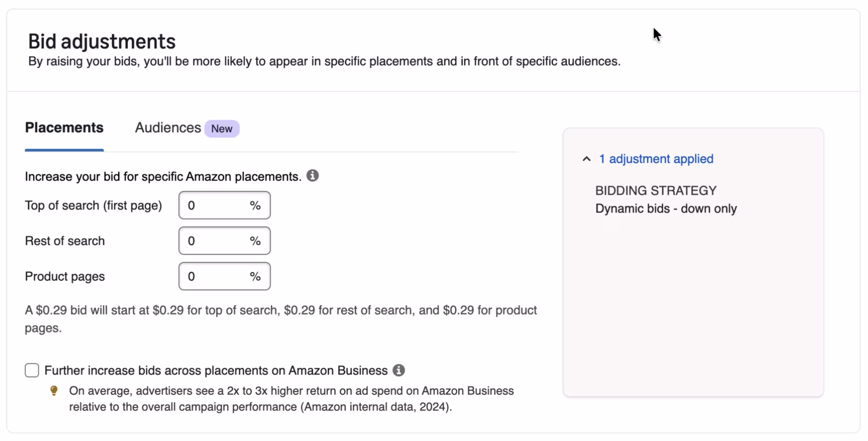Viewport: 868px width, 441px height.
Task: Enable the Amazon Business bid increase checkbox
Action: [32, 370]
